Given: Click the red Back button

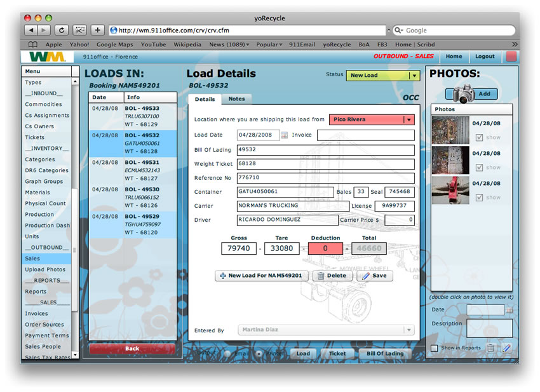Looking at the screenshot, I should 132,349.
